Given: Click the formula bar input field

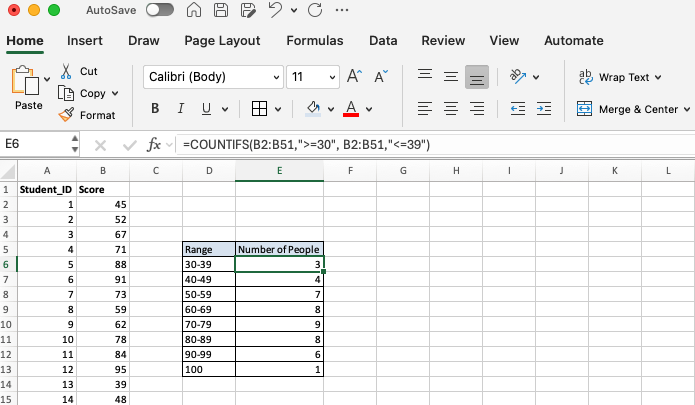Looking at the screenshot, I should click(430, 145).
